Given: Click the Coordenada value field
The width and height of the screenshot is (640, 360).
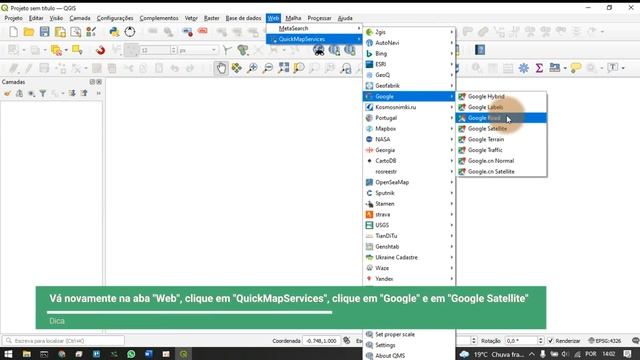Looking at the screenshot, I should 321,341.
